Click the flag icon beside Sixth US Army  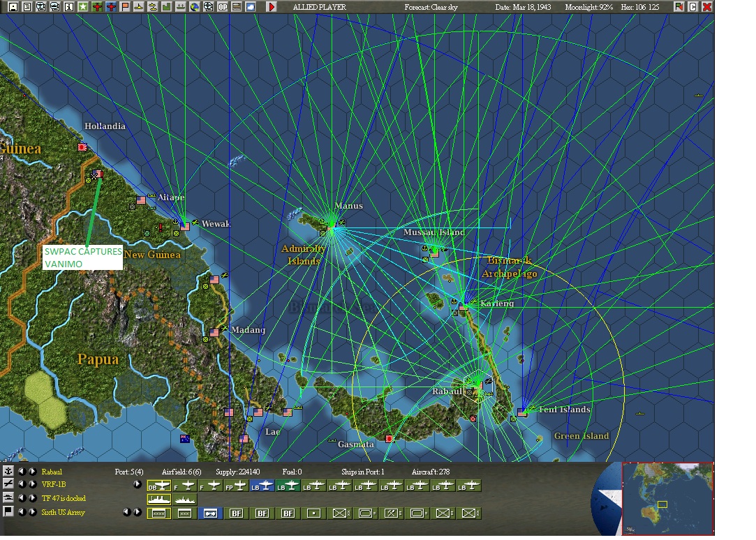coord(8,511)
